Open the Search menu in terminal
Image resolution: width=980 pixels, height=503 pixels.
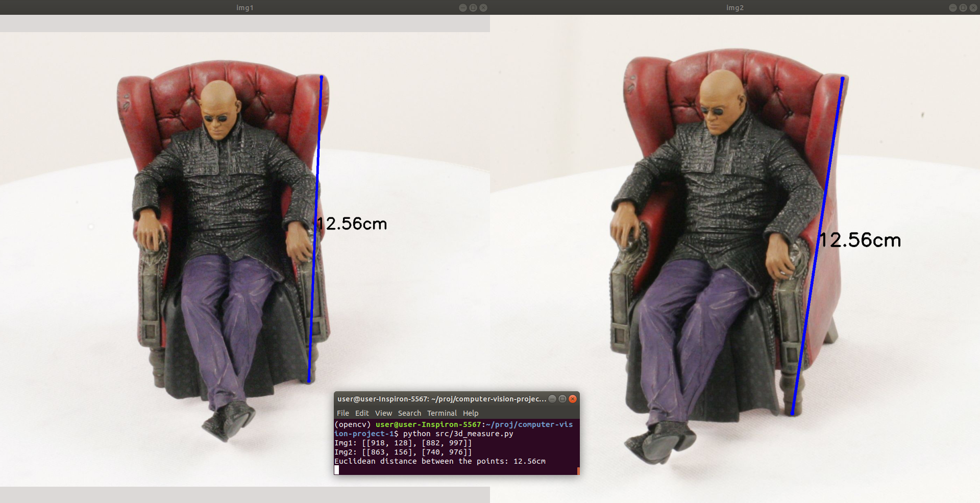click(x=409, y=413)
